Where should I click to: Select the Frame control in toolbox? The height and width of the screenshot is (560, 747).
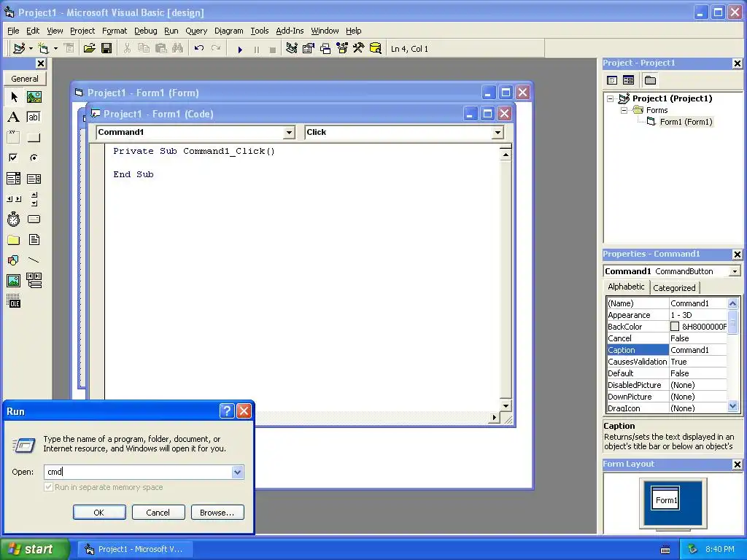(x=14, y=138)
